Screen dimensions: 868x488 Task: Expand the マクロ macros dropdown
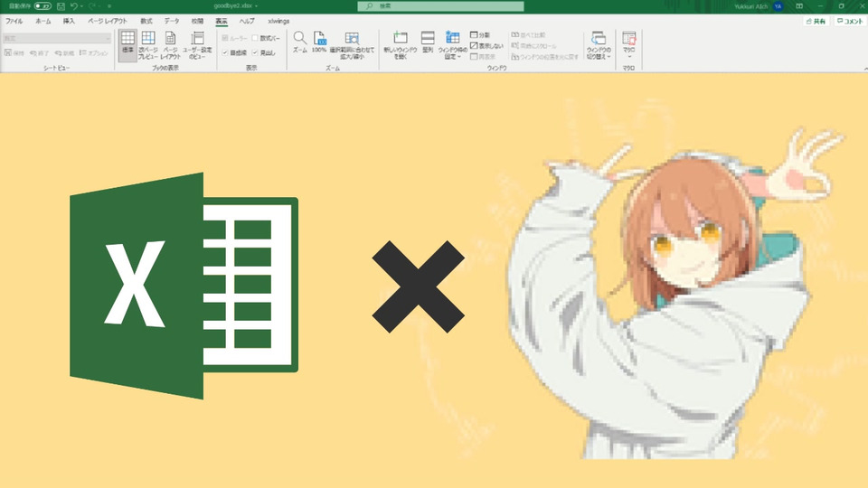629,45
